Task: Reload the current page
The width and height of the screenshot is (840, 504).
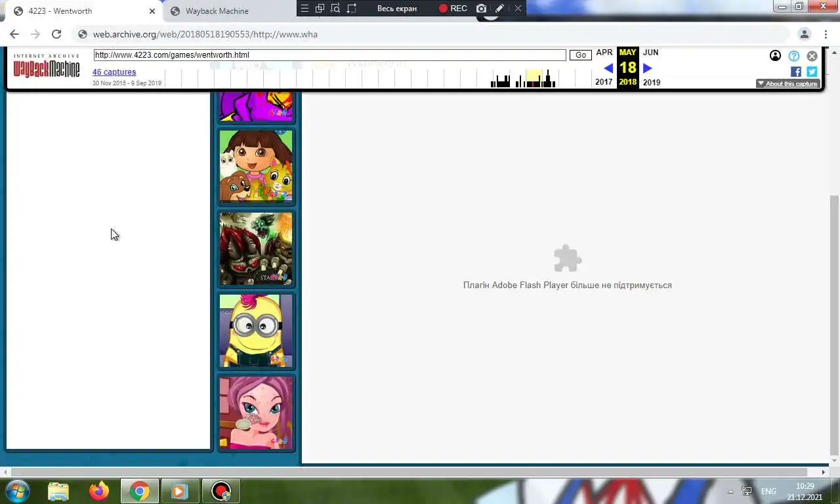Action: pos(56,34)
